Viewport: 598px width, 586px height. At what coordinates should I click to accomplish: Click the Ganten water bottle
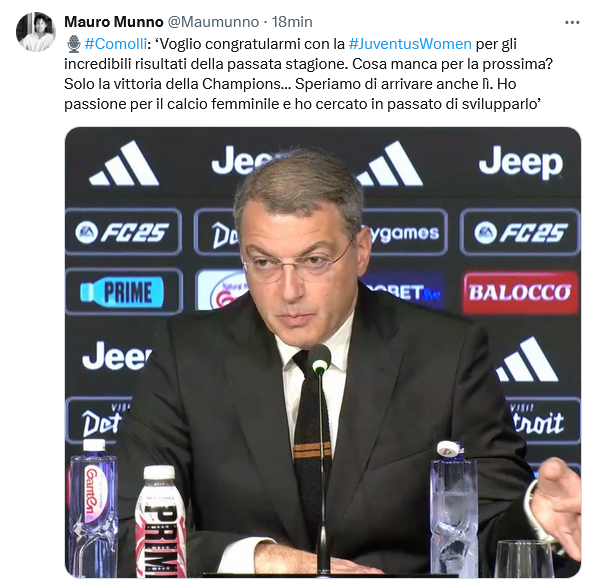tap(93, 508)
